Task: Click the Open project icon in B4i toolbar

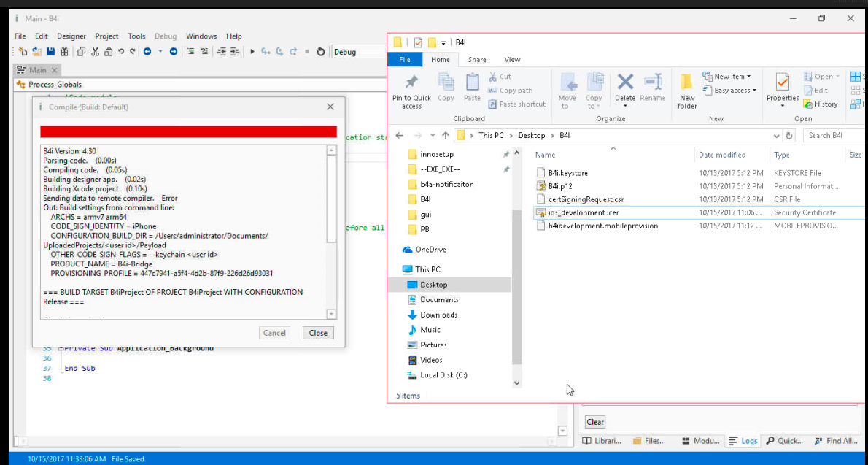Action: pyautogui.click(x=36, y=52)
